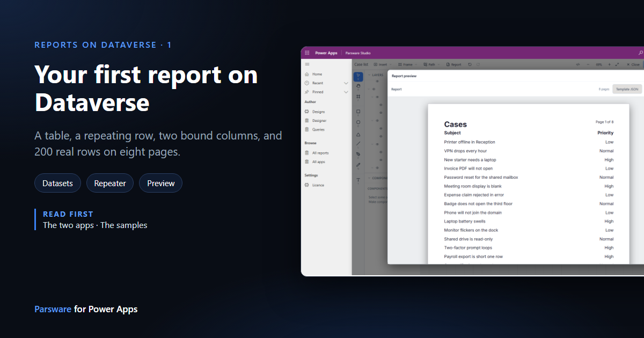644x338 pixels.
Task: Open the Pinned item in sidebar
Action: pos(327,92)
